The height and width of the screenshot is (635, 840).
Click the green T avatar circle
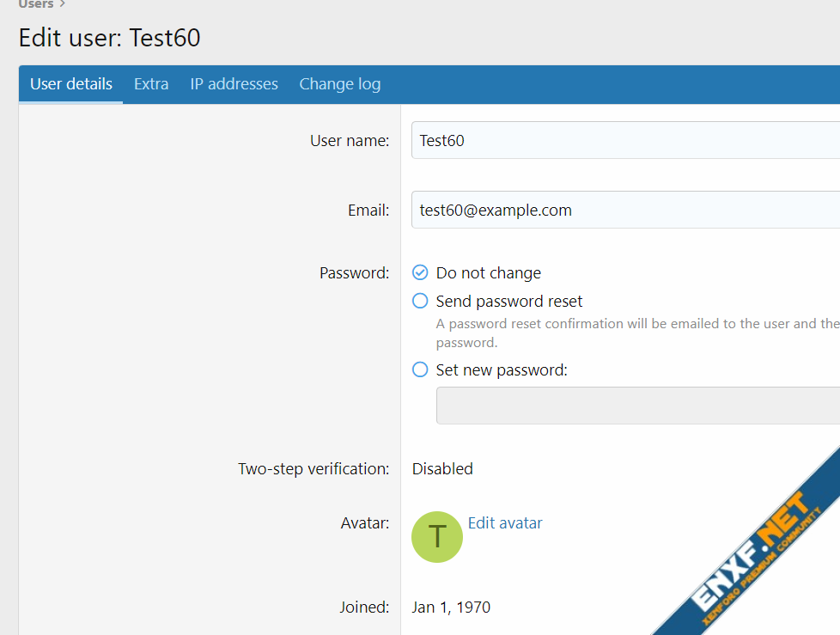coord(437,537)
